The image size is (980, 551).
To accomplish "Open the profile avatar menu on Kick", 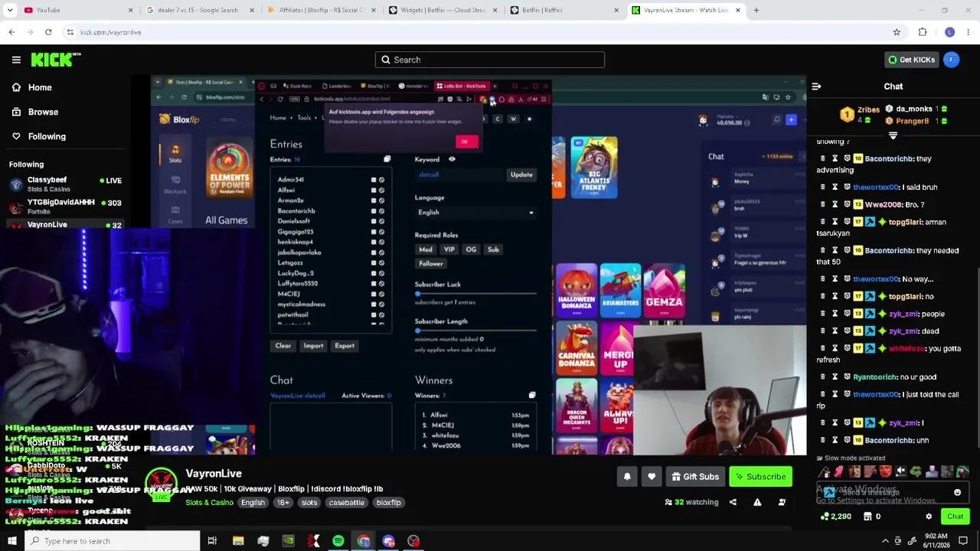I will (x=951, y=60).
